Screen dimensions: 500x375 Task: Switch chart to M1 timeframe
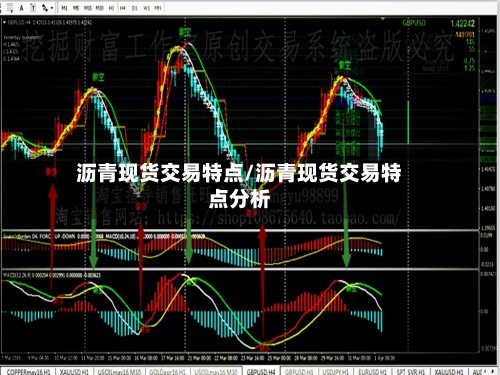tap(65, 8)
